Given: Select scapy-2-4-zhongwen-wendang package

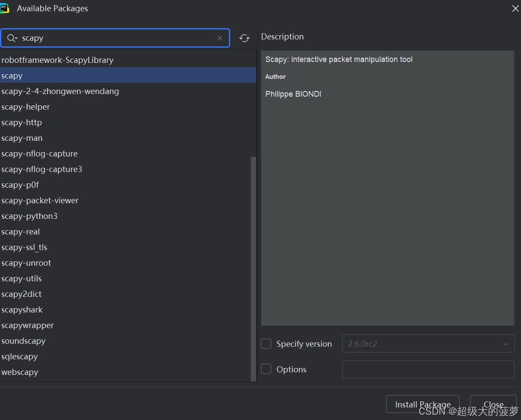Looking at the screenshot, I should click(x=128, y=91).
